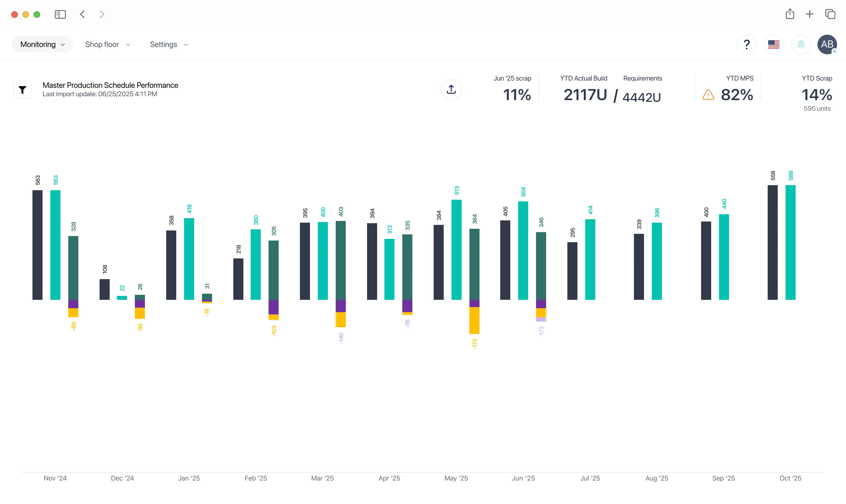Viewport: 846px width, 504px height.
Task: Click the browser share icon
Action: 789,14
